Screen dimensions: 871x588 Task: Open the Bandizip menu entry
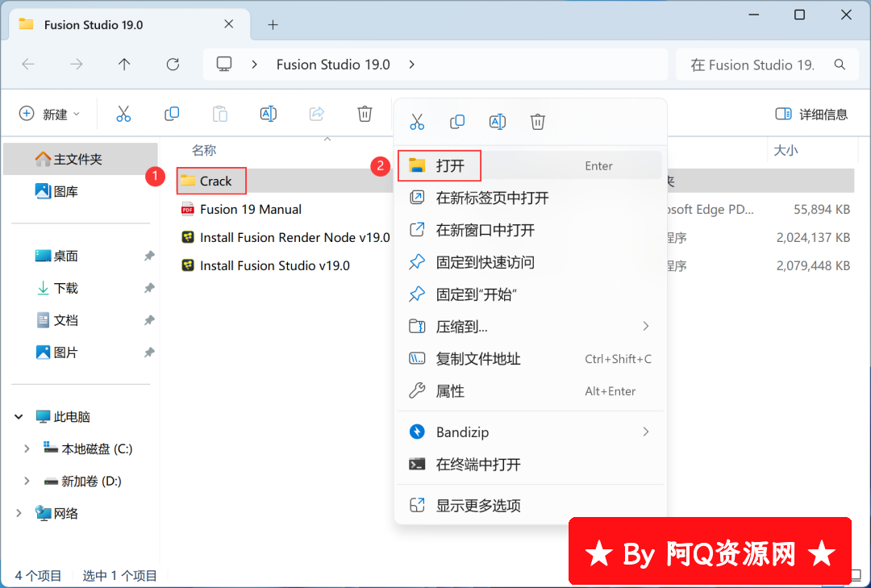pyautogui.click(x=530, y=432)
